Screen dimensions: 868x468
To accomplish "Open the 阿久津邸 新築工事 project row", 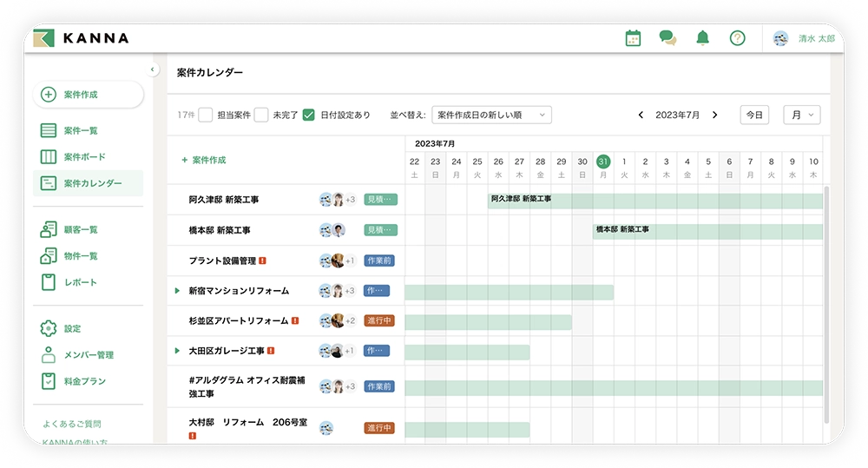I will point(224,200).
